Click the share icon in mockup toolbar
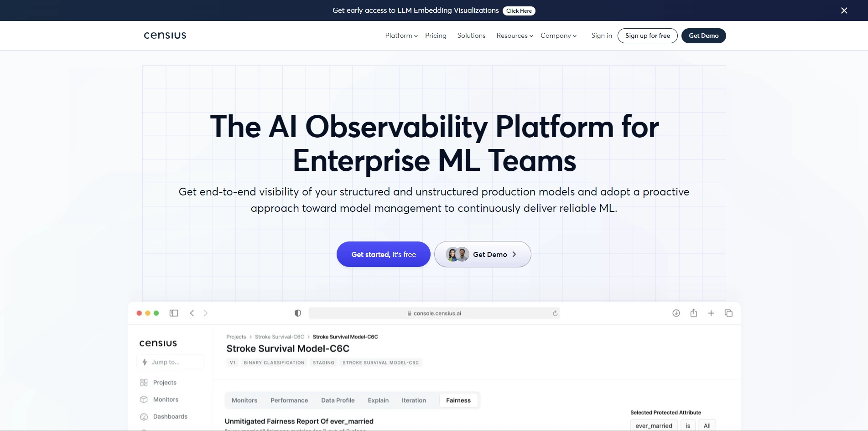The image size is (868, 431). tap(694, 313)
